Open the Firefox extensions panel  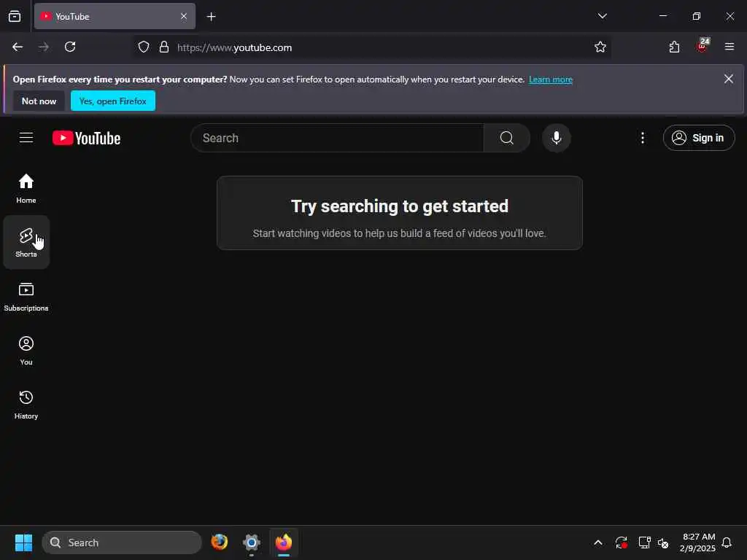674,47
